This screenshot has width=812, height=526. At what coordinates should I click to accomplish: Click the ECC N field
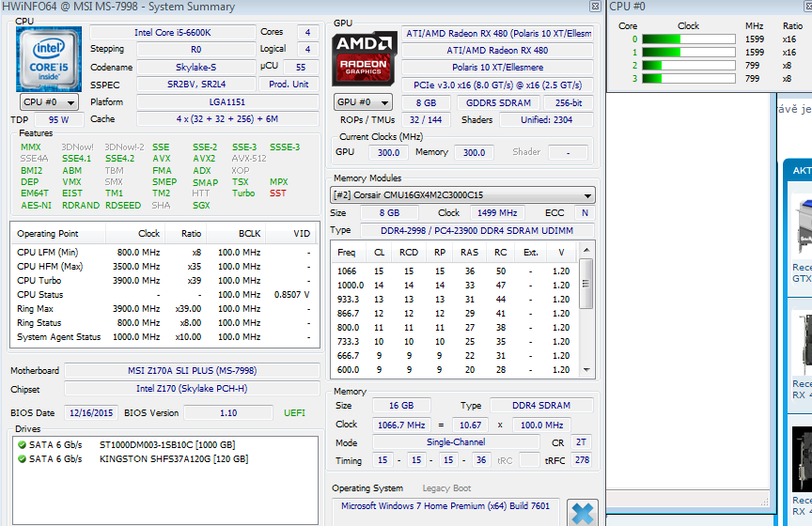(585, 213)
